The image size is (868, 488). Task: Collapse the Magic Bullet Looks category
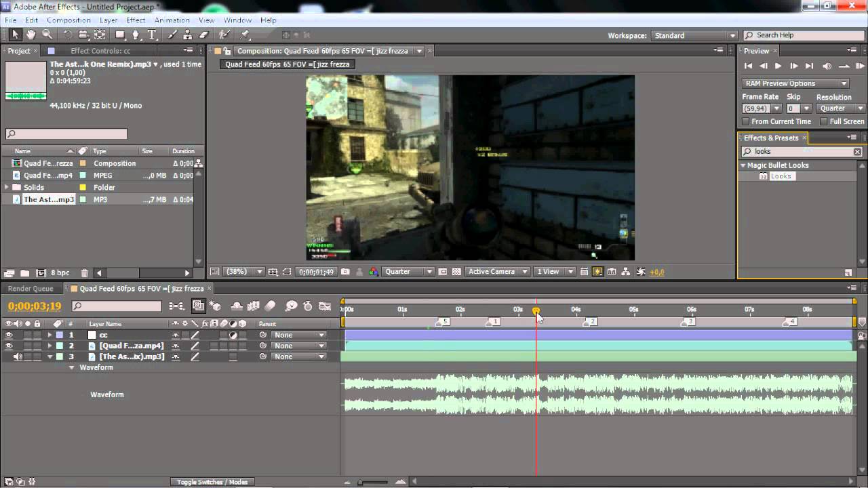click(x=743, y=165)
